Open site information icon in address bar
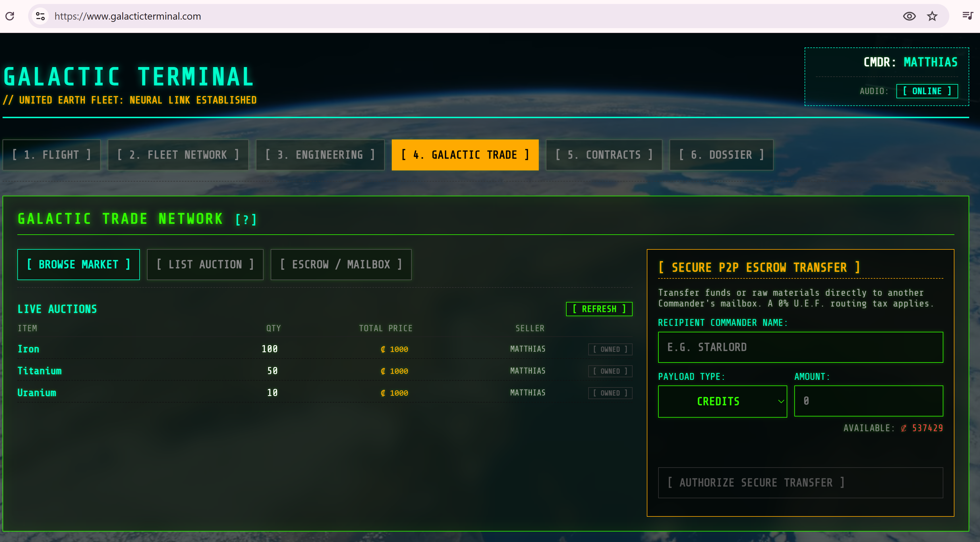This screenshot has width=980, height=542. [x=40, y=16]
